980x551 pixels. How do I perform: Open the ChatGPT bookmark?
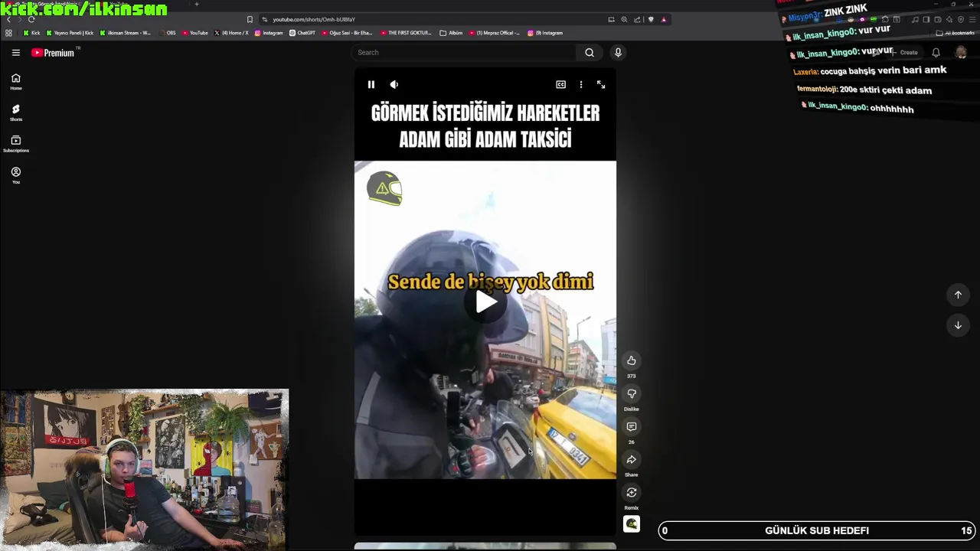coord(302,33)
